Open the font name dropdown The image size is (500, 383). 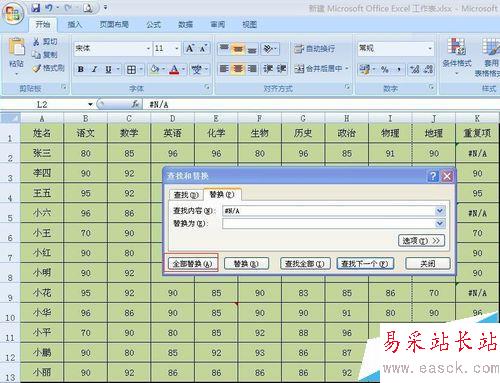point(148,49)
